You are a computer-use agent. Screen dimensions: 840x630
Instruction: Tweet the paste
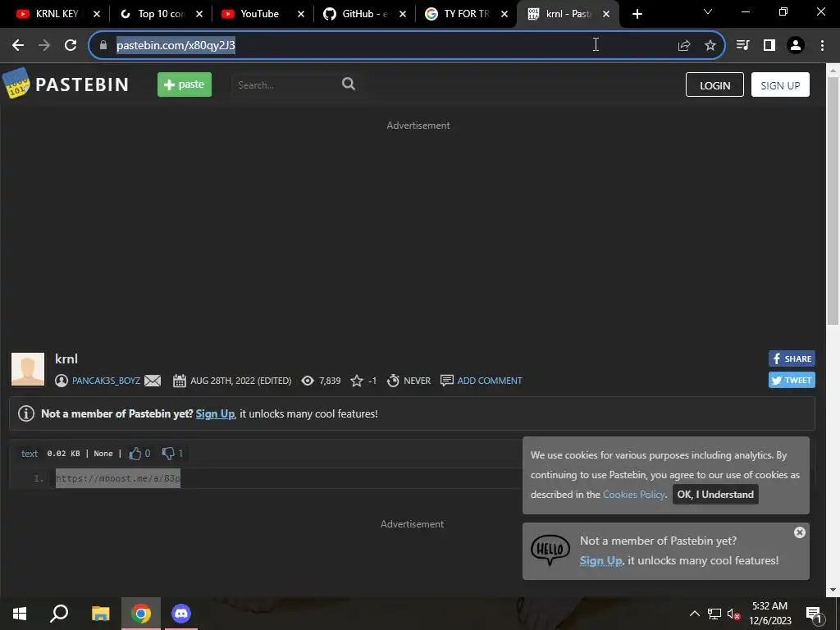pyautogui.click(x=792, y=381)
